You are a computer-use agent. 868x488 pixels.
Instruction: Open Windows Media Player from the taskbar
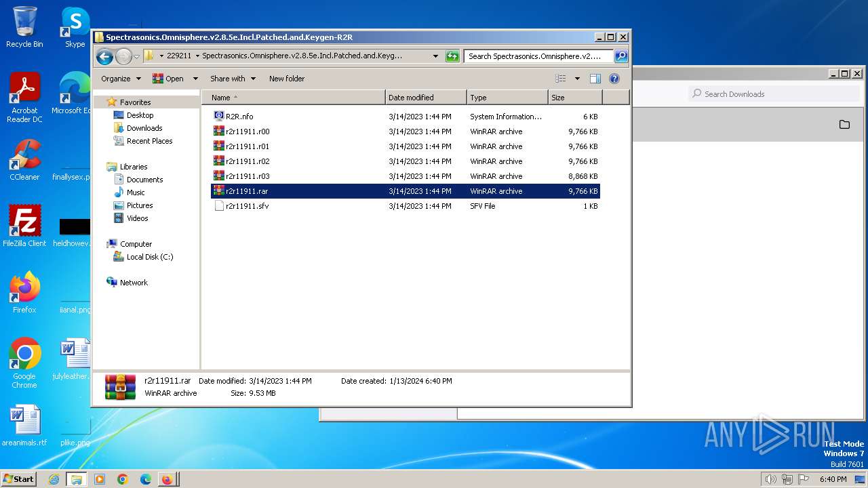100,479
